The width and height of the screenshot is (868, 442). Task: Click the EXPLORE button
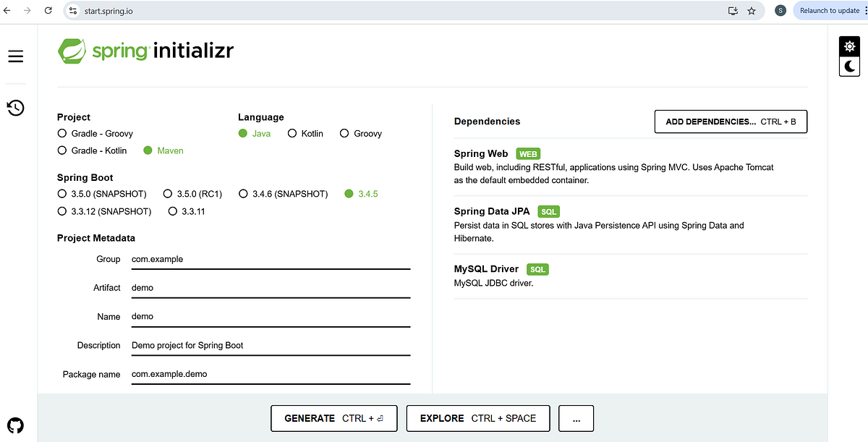pos(478,418)
